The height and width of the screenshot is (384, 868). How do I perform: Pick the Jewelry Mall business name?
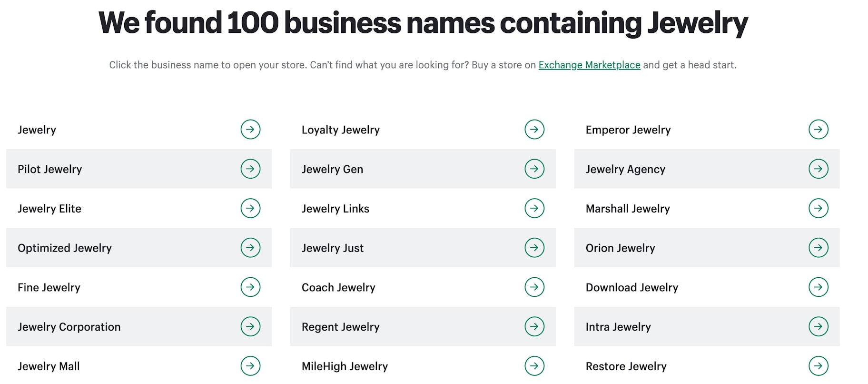click(x=49, y=366)
